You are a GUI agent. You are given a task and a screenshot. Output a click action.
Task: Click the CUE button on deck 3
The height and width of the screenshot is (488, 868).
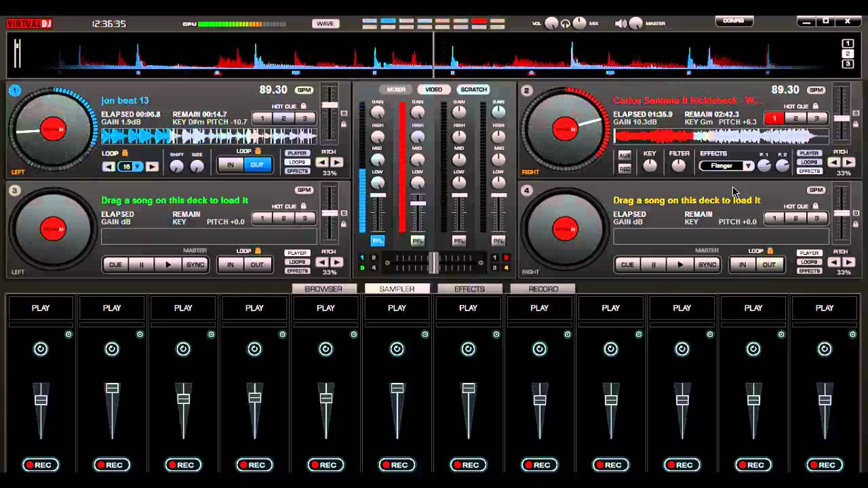point(116,265)
